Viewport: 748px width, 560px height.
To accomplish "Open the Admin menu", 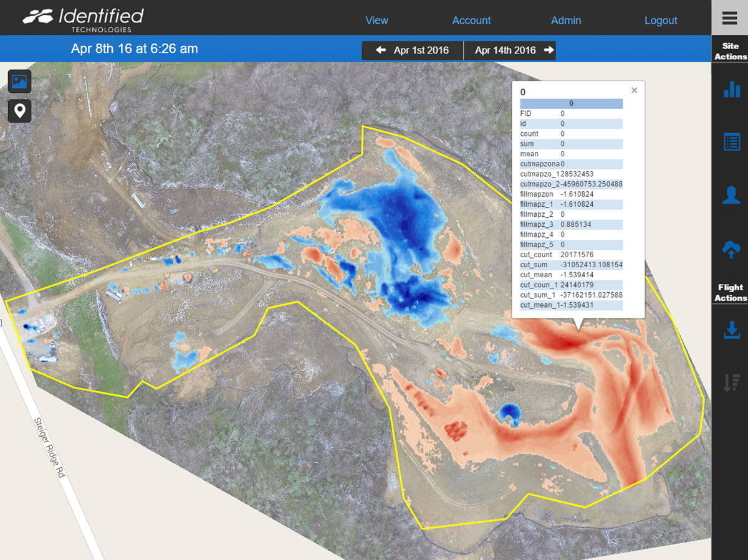I will (x=566, y=21).
